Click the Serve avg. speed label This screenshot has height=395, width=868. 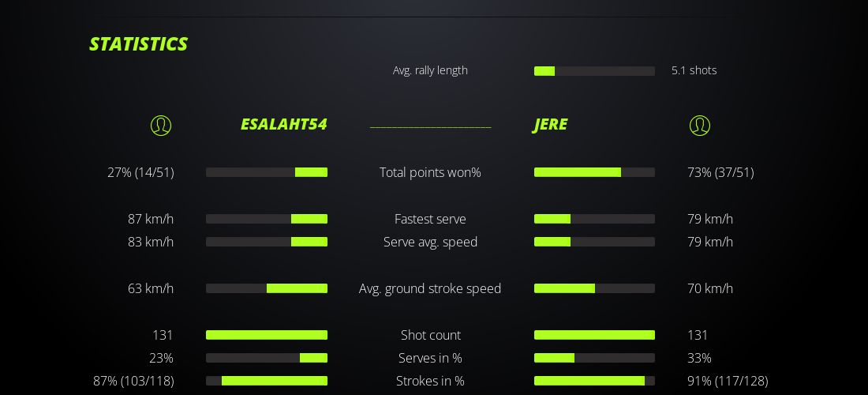coord(430,242)
